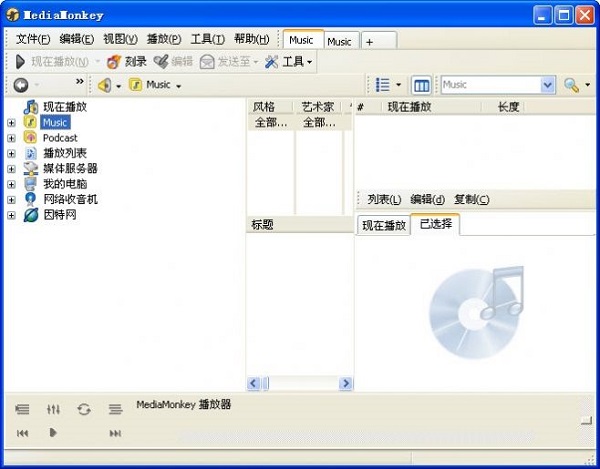The width and height of the screenshot is (600, 469).
Task: Open the 工具(T) menu
Action: coord(207,39)
